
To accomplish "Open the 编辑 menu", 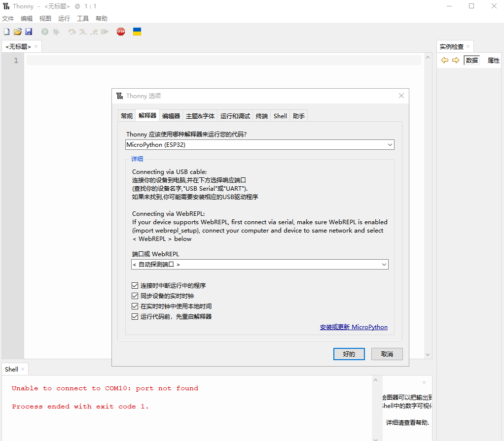I will coord(27,19).
